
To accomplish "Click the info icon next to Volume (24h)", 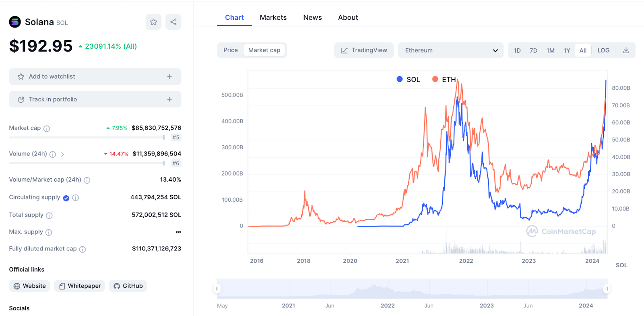I will [x=53, y=154].
